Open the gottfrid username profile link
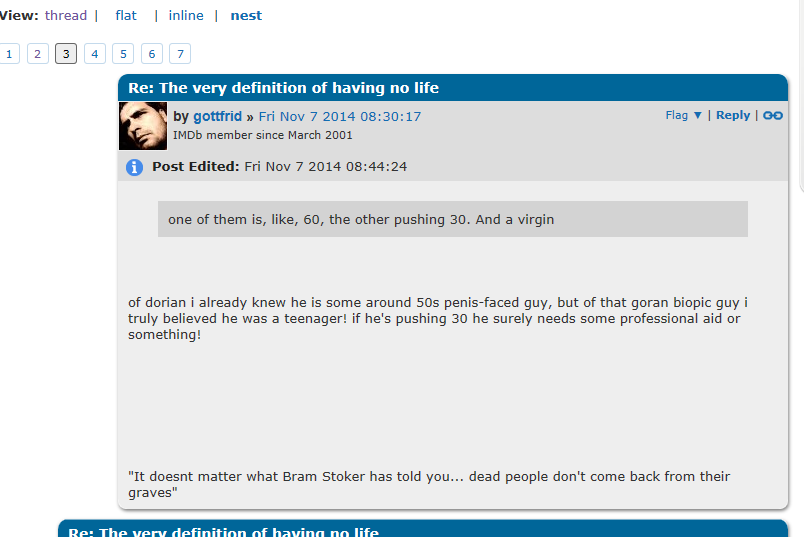Screen dimensions: 804x537 click(x=217, y=117)
